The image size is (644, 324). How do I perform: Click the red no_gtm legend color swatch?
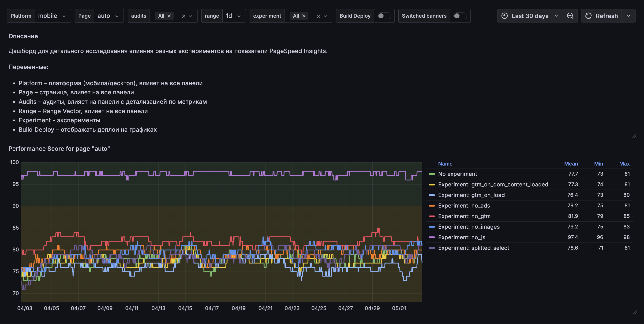pyautogui.click(x=432, y=216)
